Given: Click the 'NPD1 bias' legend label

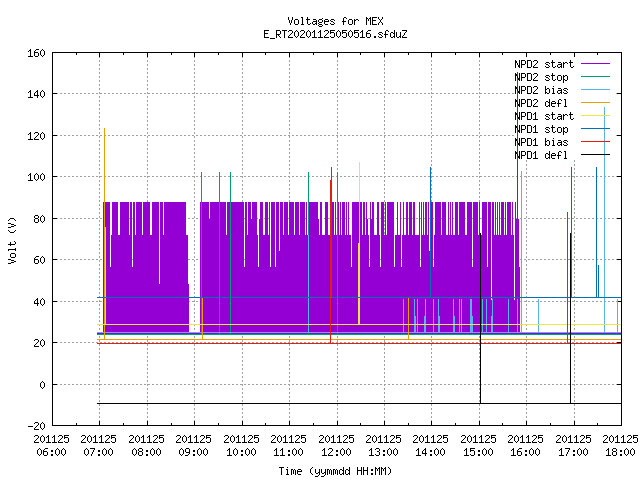Looking at the screenshot, I should 541,142.
